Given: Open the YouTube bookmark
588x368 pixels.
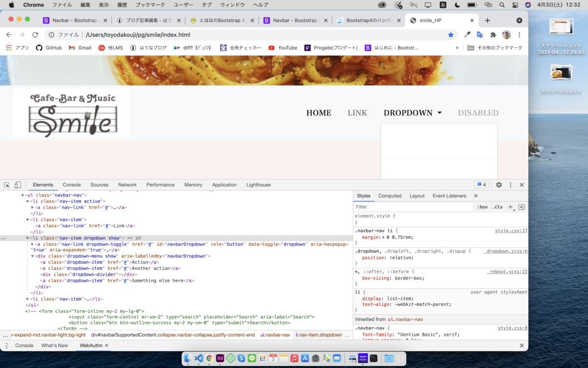Looking at the screenshot, I should pyautogui.click(x=283, y=48).
